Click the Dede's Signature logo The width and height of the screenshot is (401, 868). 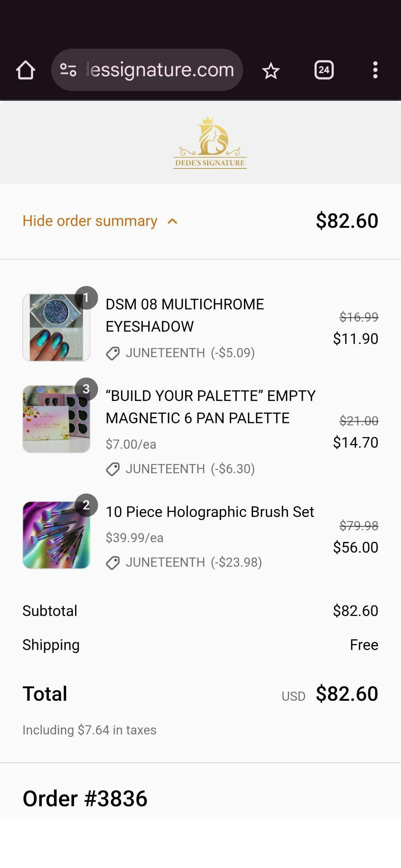210,143
